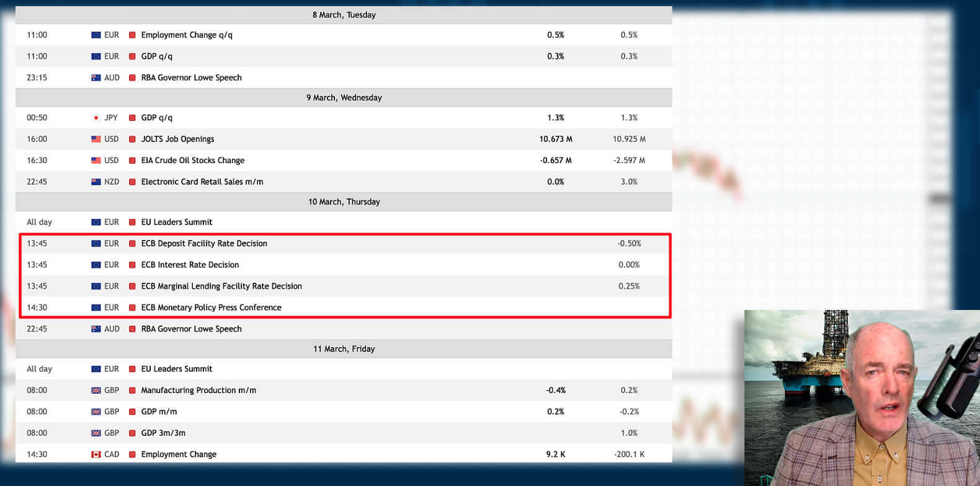This screenshot has width=980, height=486.
Task: Click the '00:50' time cell
Action: point(37,118)
